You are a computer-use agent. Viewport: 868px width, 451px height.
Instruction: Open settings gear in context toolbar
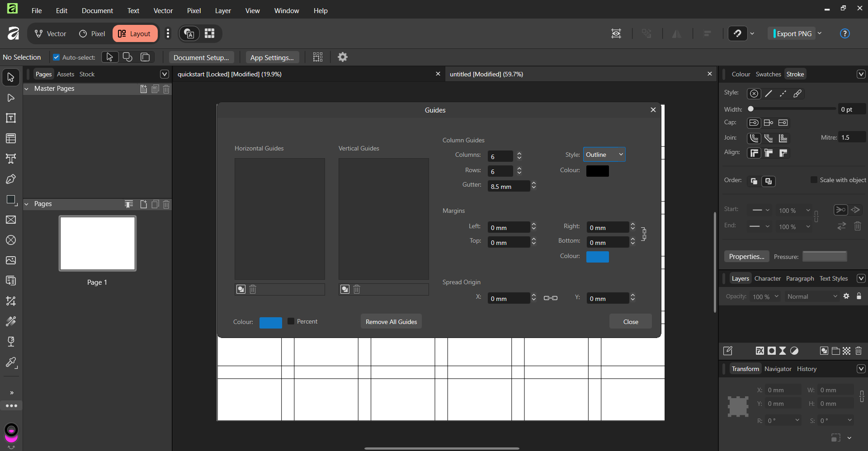pos(343,57)
